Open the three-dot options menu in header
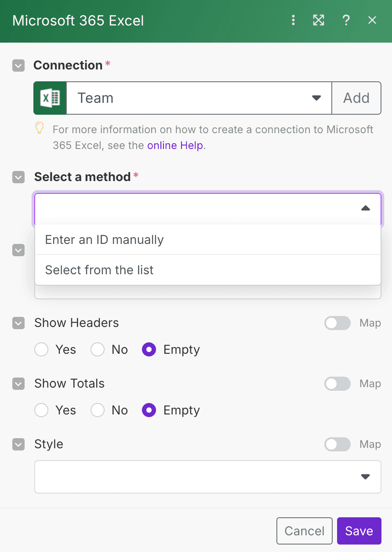 pos(294,20)
